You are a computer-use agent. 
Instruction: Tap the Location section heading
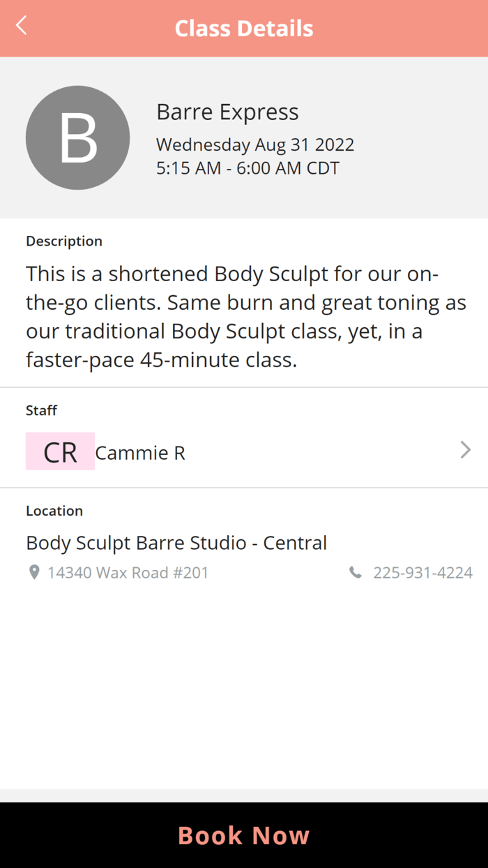click(x=54, y=510)
